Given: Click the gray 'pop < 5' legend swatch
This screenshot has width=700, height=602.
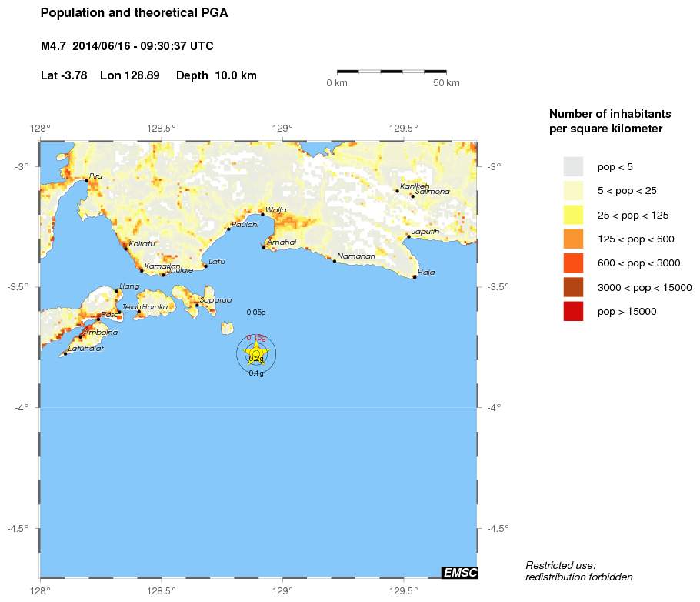Looking at the screenshot, I should tap(573, 166).
